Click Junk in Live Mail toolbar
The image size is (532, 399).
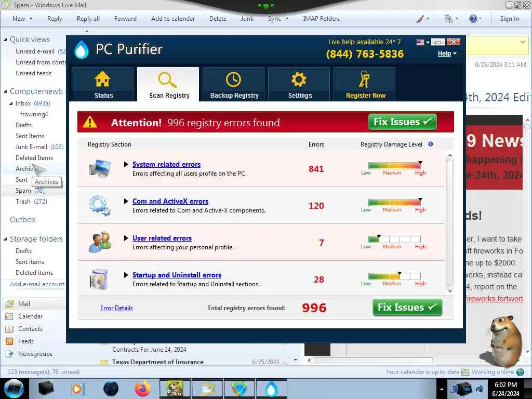coord(247,19)
